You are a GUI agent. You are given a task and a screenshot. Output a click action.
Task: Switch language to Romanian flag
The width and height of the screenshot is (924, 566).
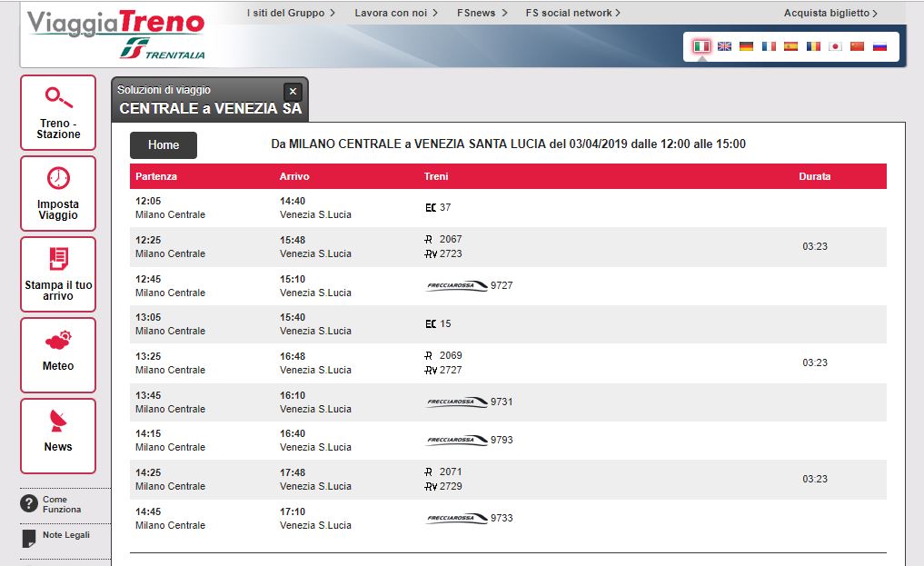[x=813, y=46]
